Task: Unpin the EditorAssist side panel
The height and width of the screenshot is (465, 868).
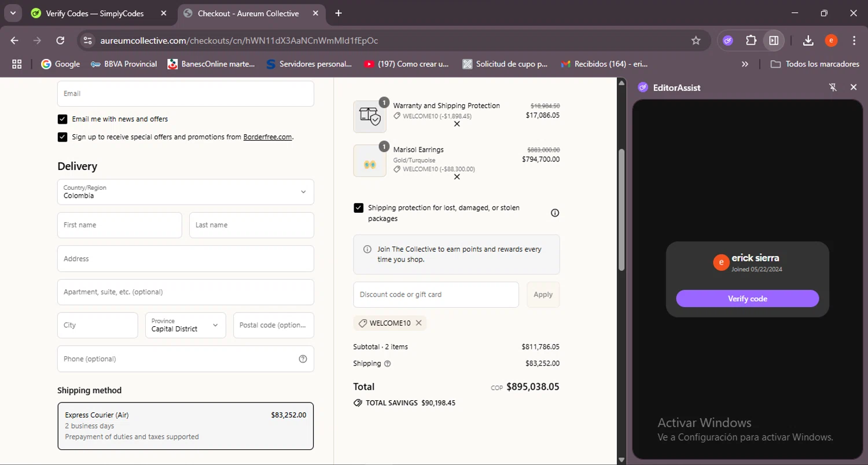Action: click(833, 87)
